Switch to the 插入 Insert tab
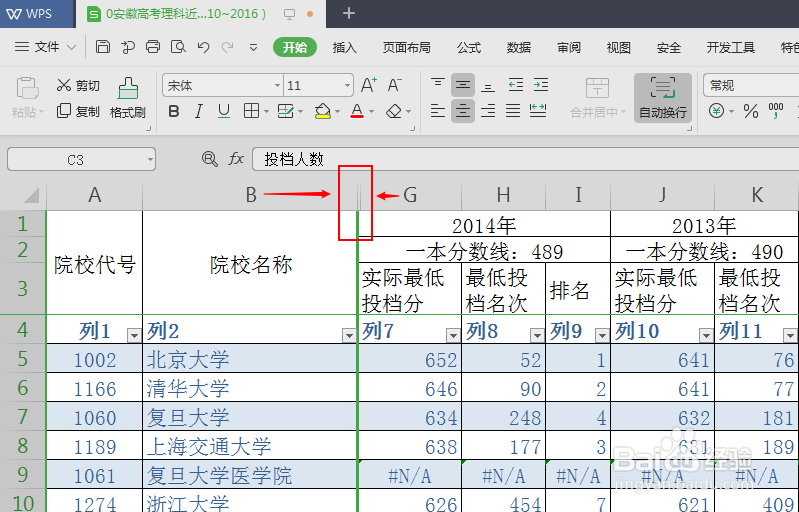Screen dimensions: 799x512 click(x=344, y=47)
